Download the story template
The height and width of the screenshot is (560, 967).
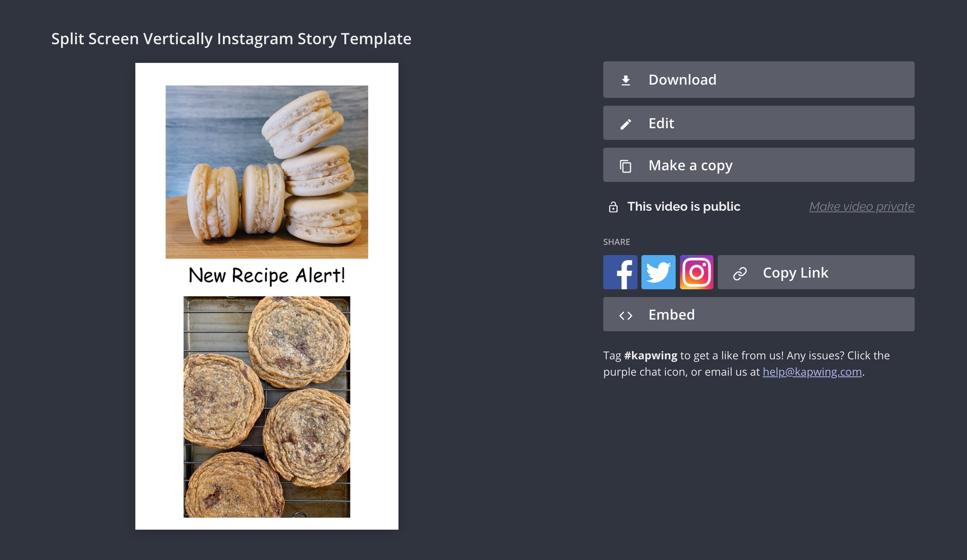pos(759,80)
